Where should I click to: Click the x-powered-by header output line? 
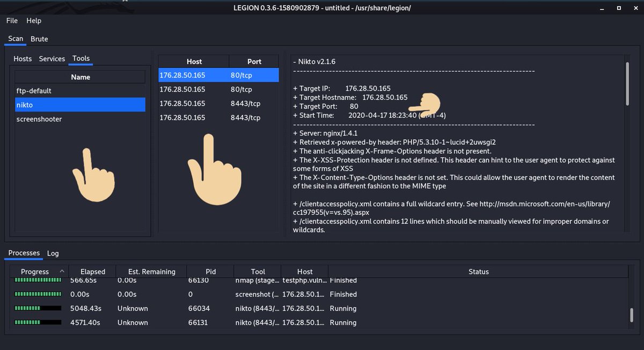point(394,142)
